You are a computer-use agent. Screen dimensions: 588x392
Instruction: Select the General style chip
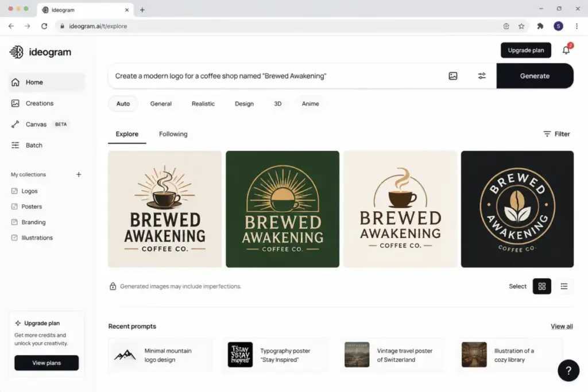click(x=161, y=104)
